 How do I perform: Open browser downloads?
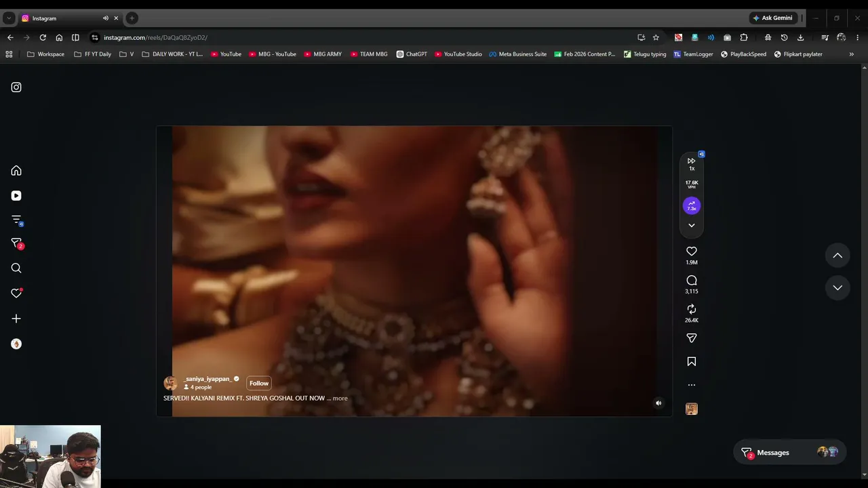click(x=800, y=38)
